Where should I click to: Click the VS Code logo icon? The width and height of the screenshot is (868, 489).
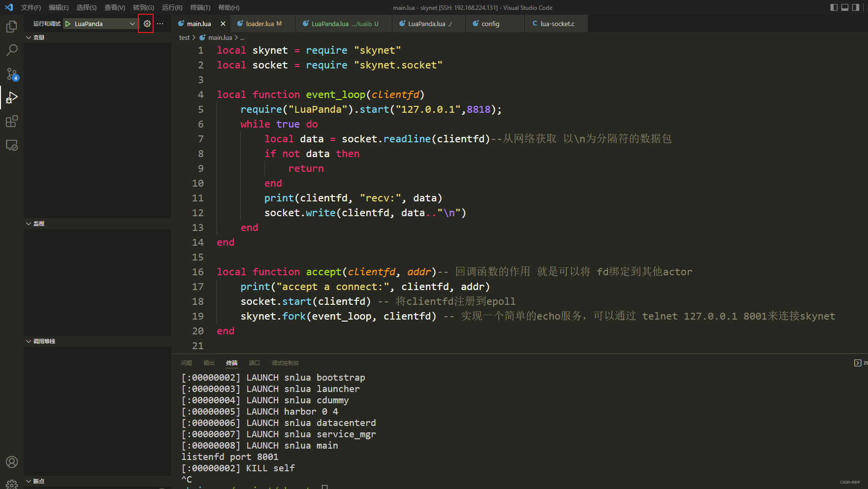pyautogui.click(x=8, y=7)
